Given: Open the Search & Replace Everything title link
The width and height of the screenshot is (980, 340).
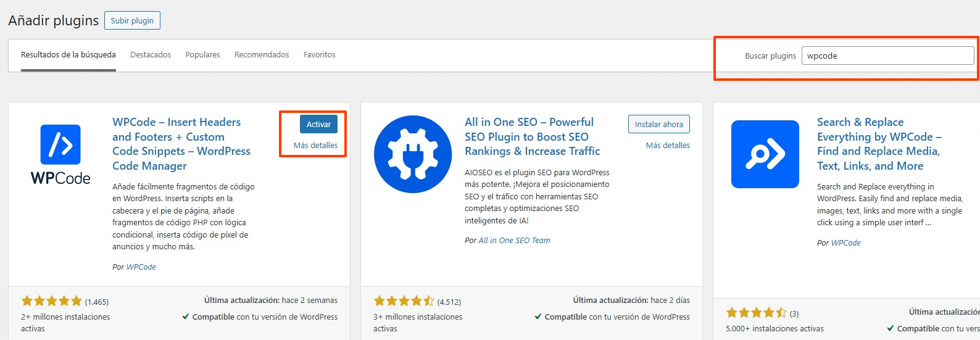Looking at the screenshot, I should tap(879, 144).
